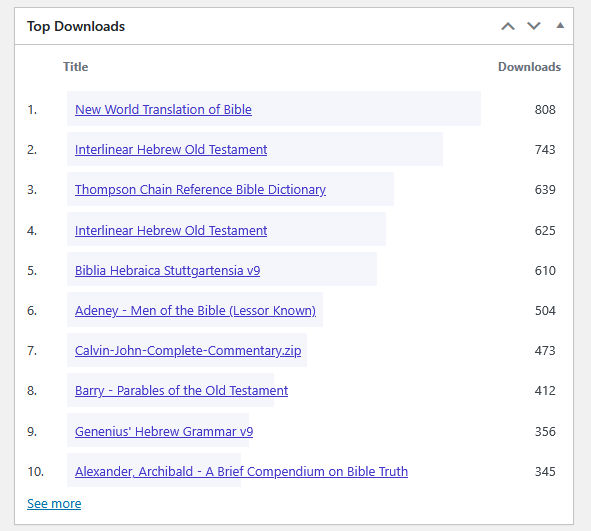Screen dimensions: 591x531
Task: Click the 345 downloads count
Action: click(545, 471)
